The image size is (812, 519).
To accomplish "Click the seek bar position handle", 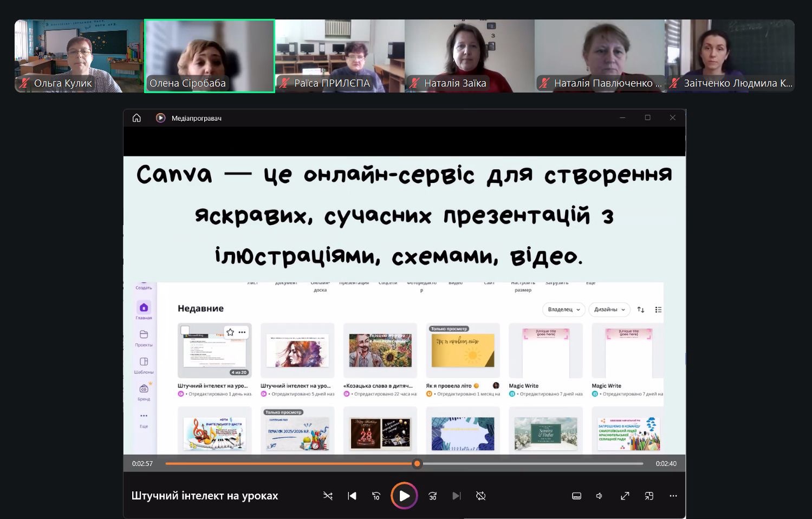I will (417, 463).
